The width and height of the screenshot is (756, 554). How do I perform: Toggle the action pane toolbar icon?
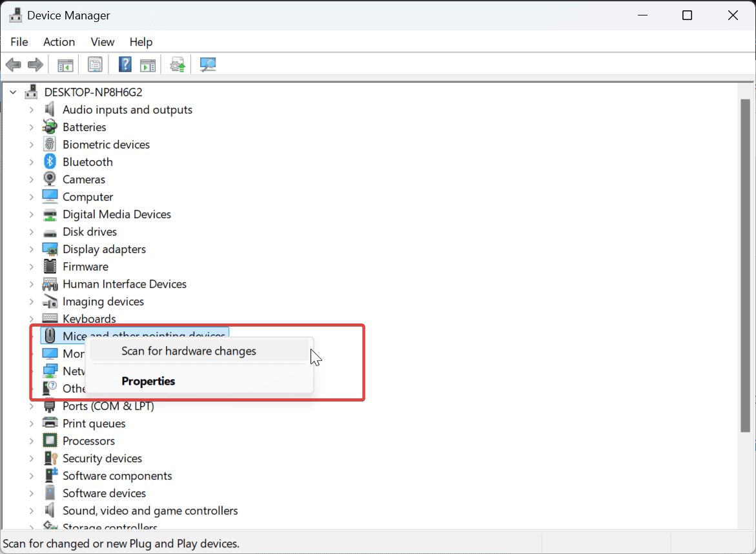148,65
